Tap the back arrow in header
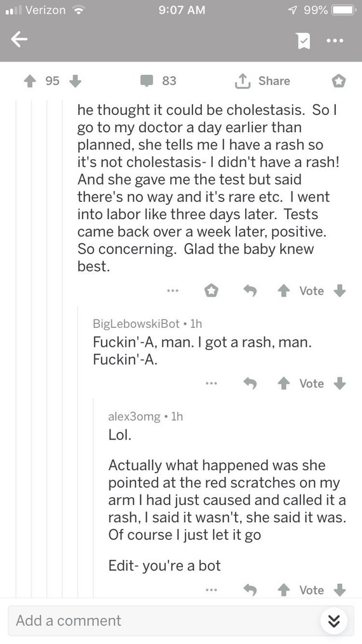The width and height of the screenshot is (362, 644). [x=19, y=40]
